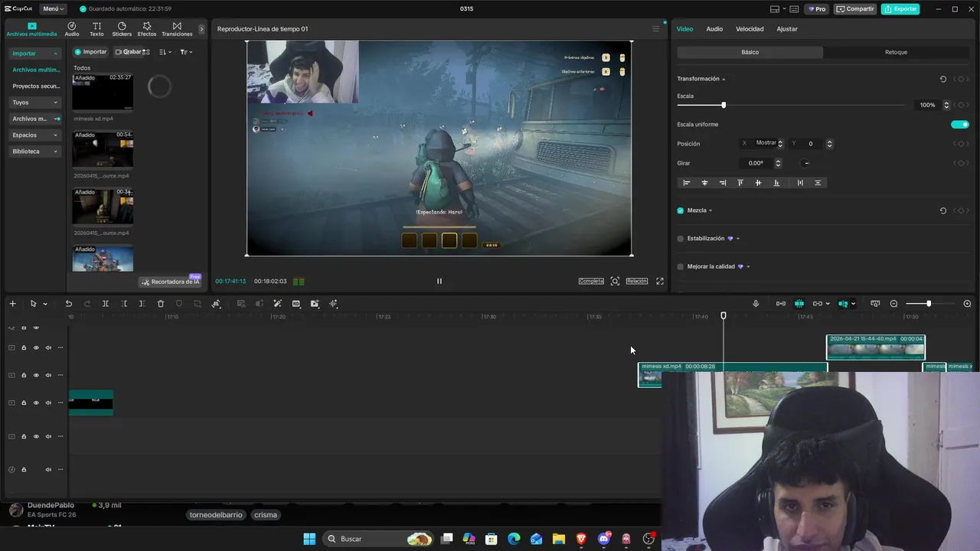Mute the third track's audio

pos(48,403)
